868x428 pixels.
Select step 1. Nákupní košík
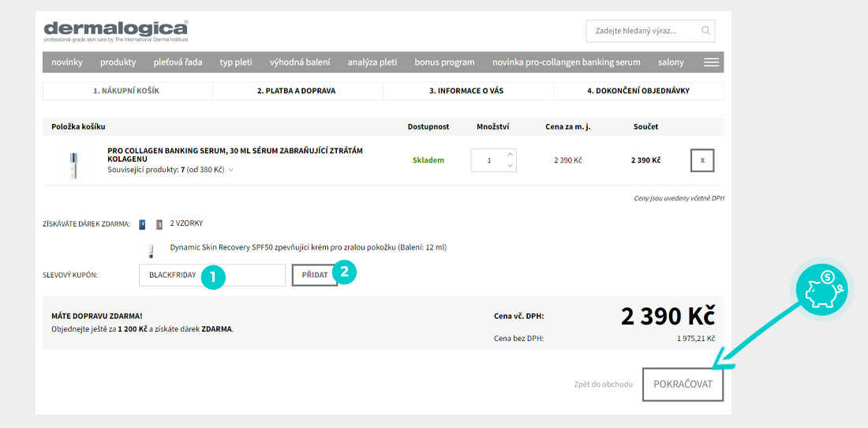(127, 91)
